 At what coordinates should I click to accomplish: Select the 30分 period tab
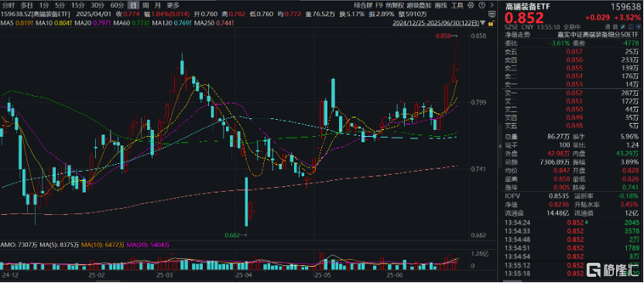click(98, 5)
